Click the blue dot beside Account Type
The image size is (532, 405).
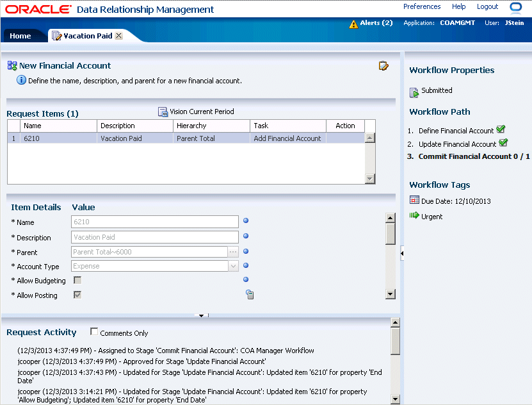(246, 265)
